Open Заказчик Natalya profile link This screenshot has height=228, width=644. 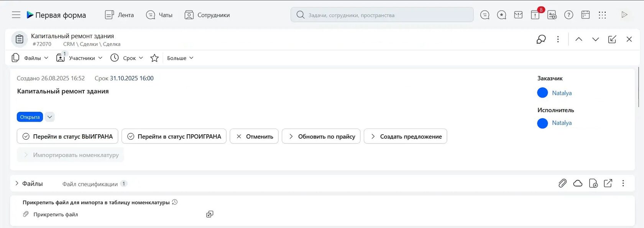562,93
